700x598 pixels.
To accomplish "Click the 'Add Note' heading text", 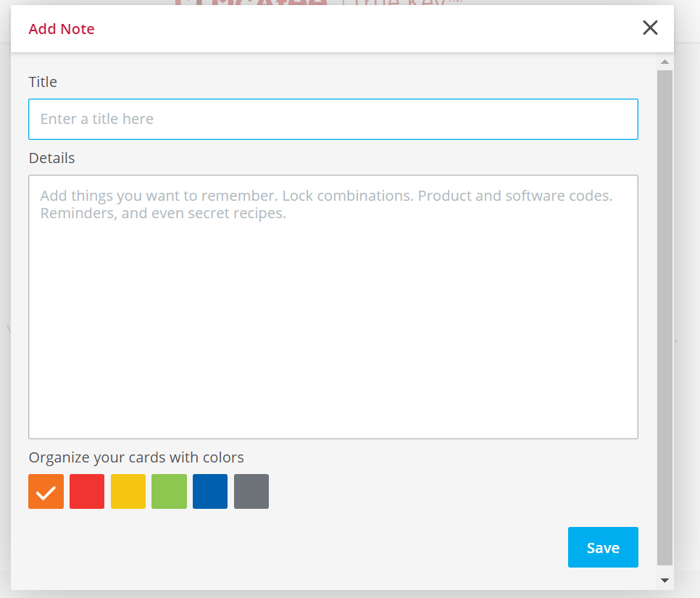I will tap(62, 29).
